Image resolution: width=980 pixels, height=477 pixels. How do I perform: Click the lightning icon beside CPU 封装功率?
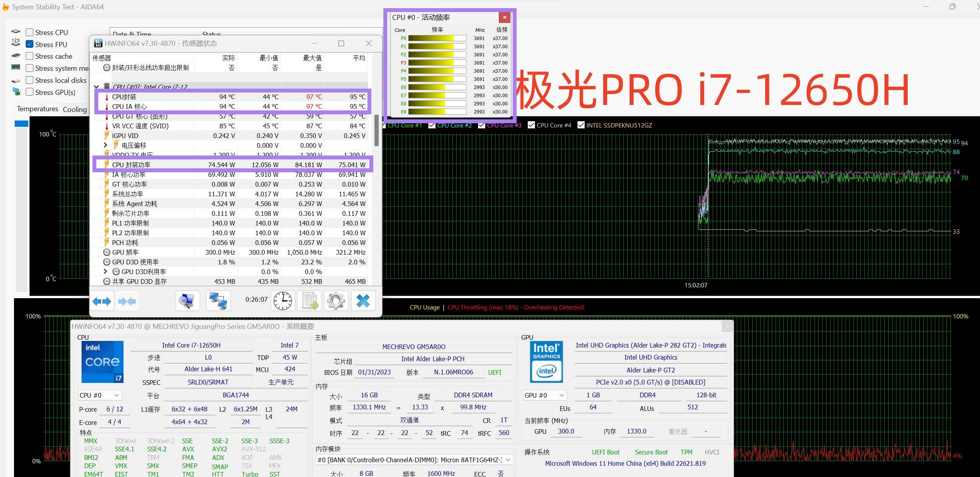click(x=106, y=164)
